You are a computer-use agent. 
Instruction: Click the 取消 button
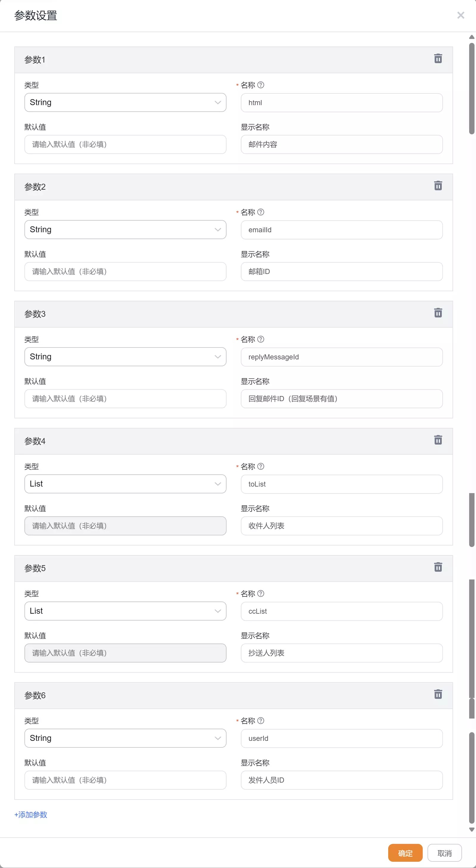pyautogui.click(x=444, y=853)
